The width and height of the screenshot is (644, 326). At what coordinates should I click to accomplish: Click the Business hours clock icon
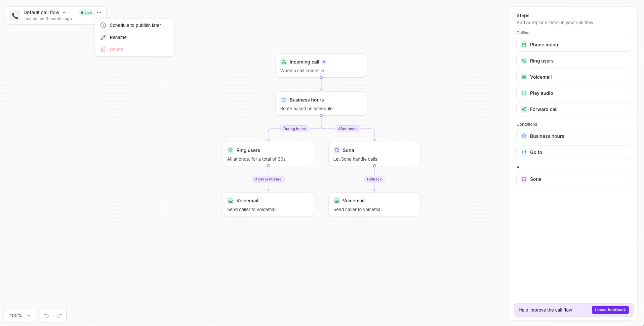pos(524,136)
